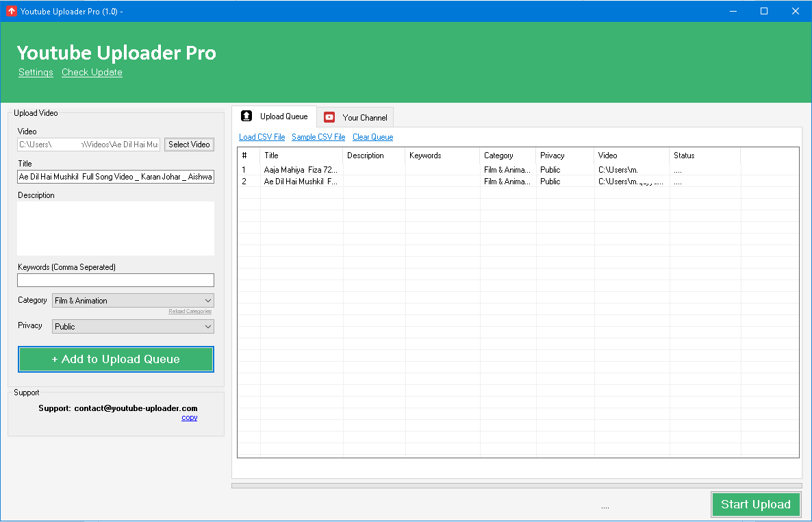Viewport: 812px width, 522px height.
Task: Maximize the application window
Action: pos(764,11)
